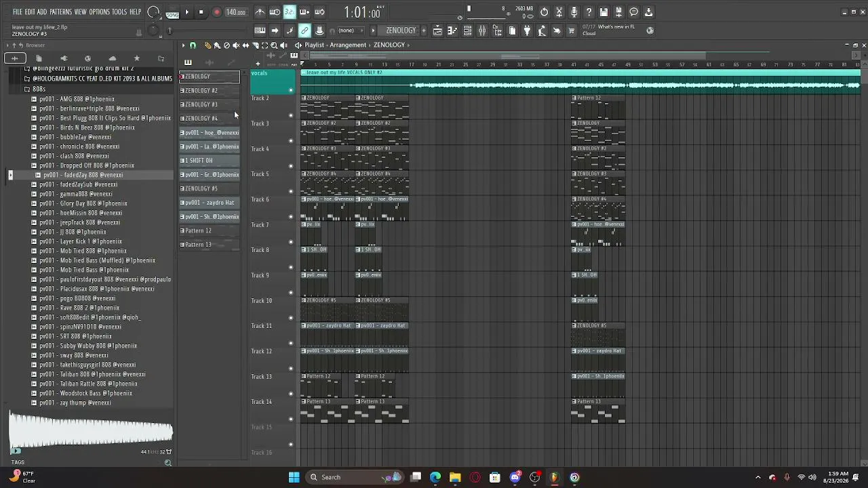The width and height of the screenshot is (868, 488).
Task: Select the Paint brush tool in the Playlist
Action: (x=217, y=45)
